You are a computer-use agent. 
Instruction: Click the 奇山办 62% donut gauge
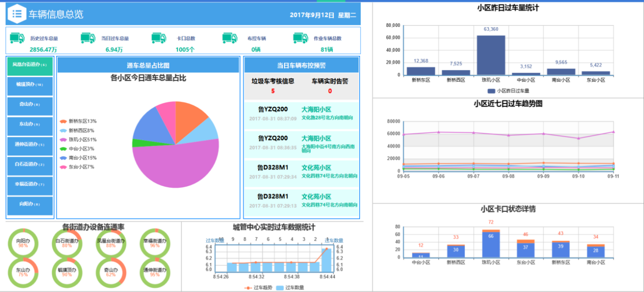(x=111, y=272)
